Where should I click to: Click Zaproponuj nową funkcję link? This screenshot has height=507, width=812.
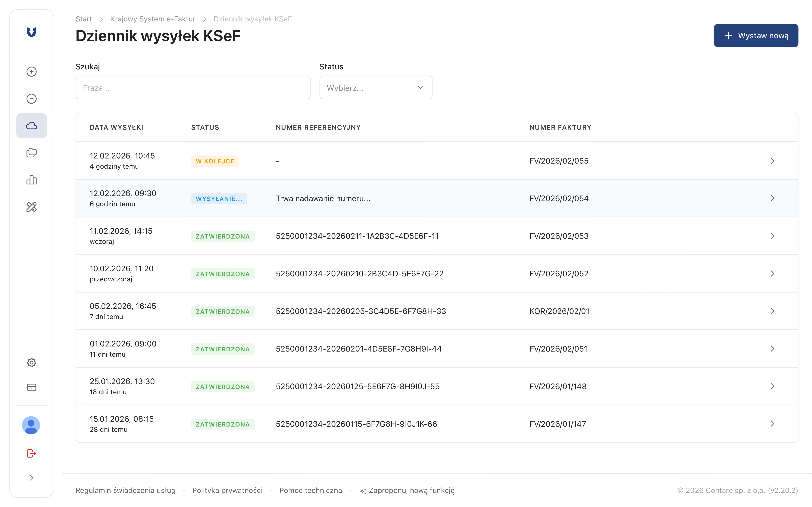[407, 490]
